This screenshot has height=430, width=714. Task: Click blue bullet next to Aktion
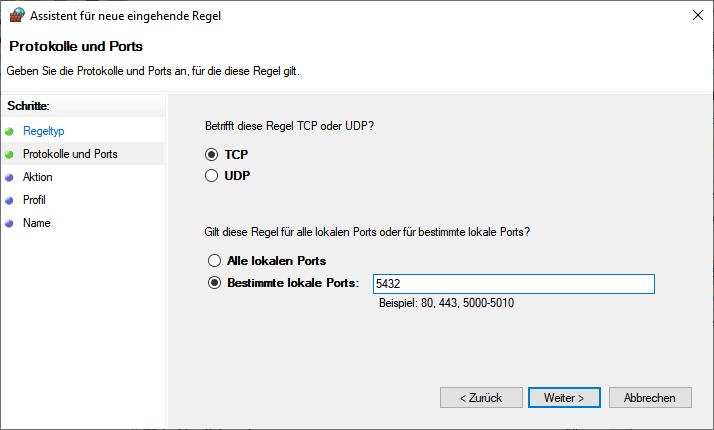[9, 177]
